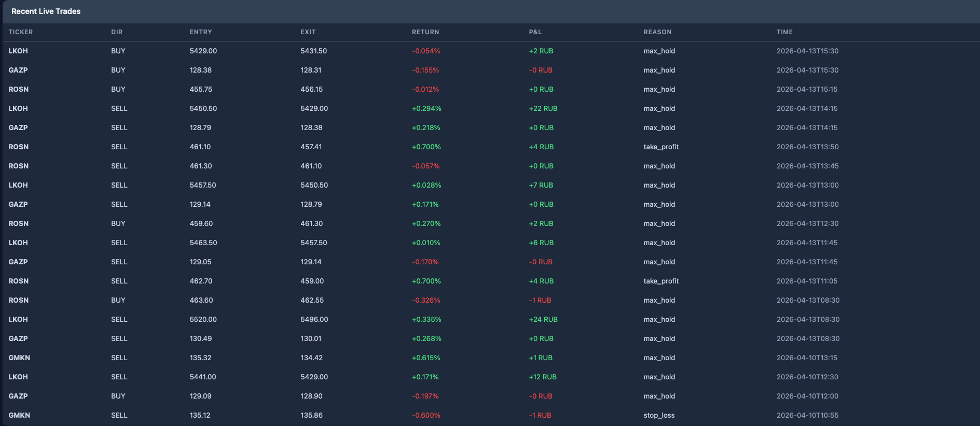Viewport: 980px width, 426px height.
Task: Select the return value -0.155%
Action: 425,70
